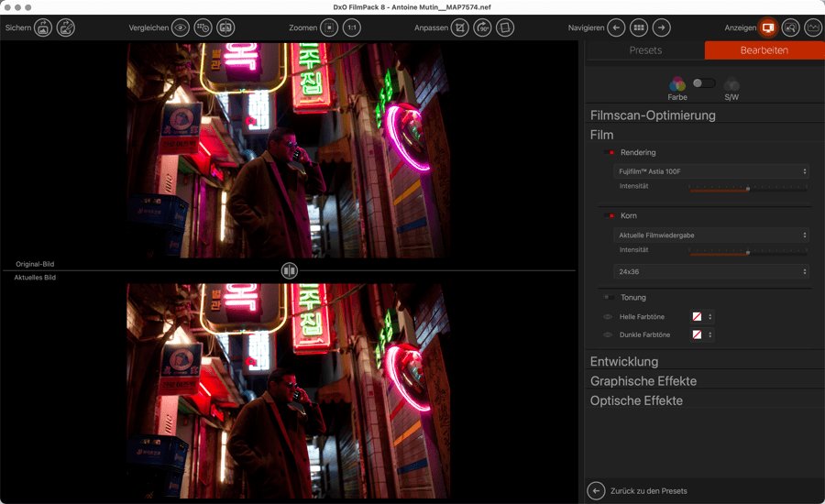Screen dimensions: 825x504
Task: Enable the Tonung switch
Action: pos(610,297)
